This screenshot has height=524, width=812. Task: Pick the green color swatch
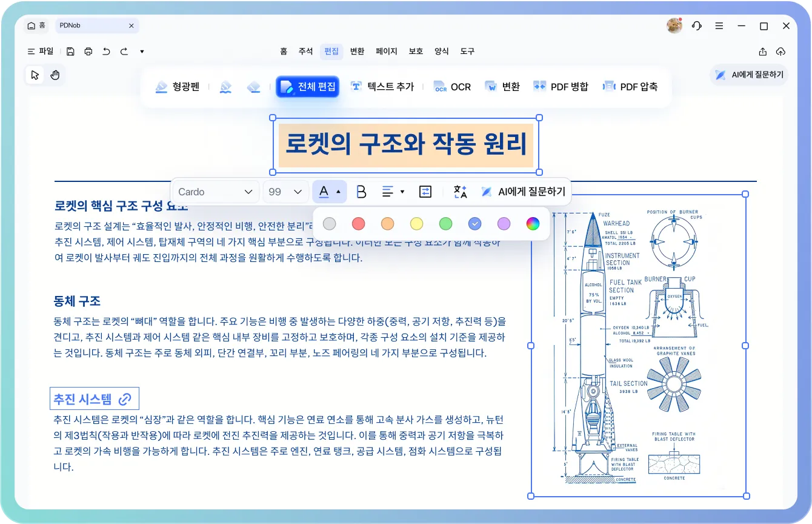tap(445, 224)
